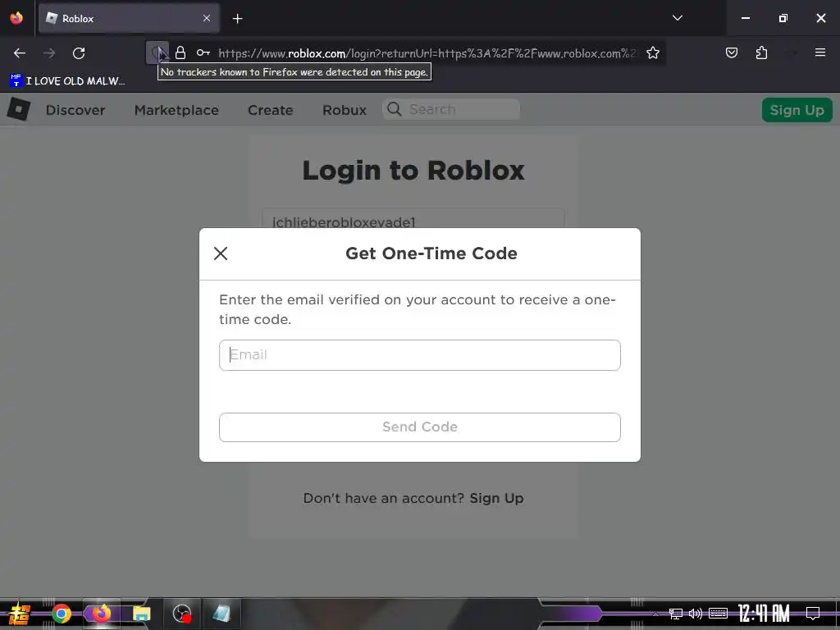Open the Windows Start button
This screenshot has height=630, width=840.
pos(20,614)
